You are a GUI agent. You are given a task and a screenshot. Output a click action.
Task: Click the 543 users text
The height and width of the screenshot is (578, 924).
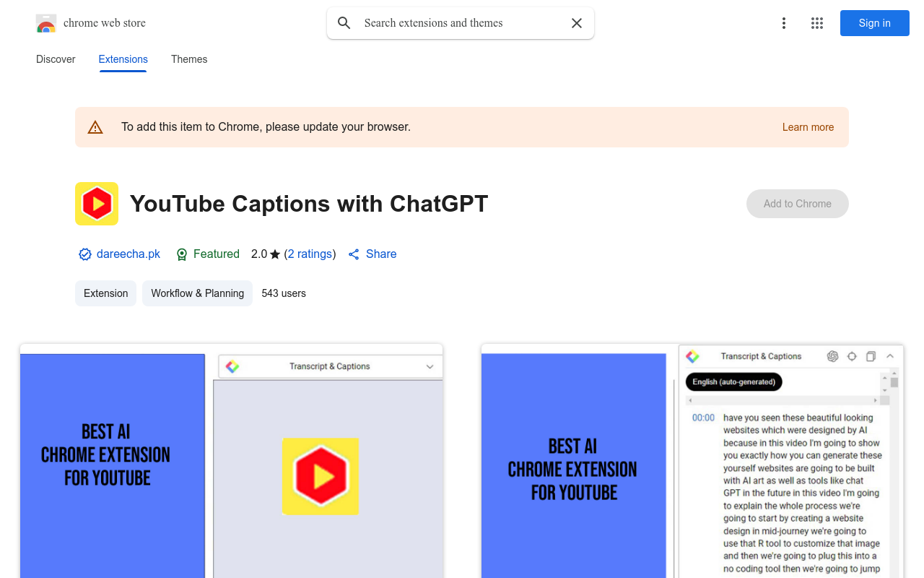click(x=284, y=293)
